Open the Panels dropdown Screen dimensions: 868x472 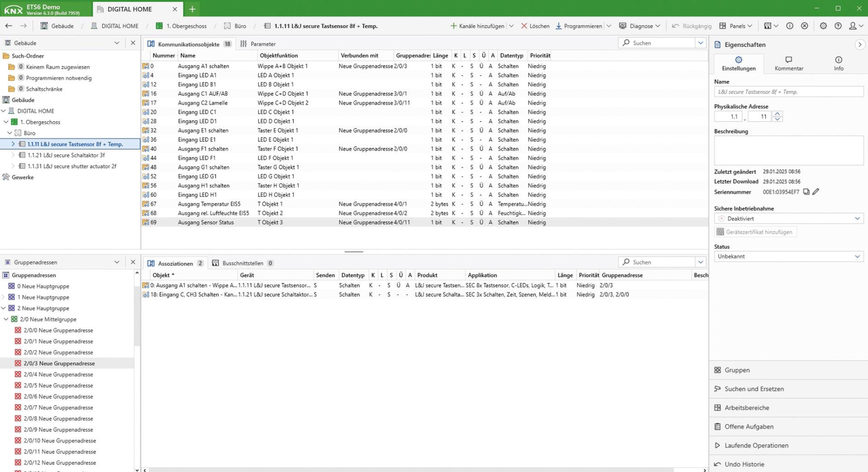(736, 26)
